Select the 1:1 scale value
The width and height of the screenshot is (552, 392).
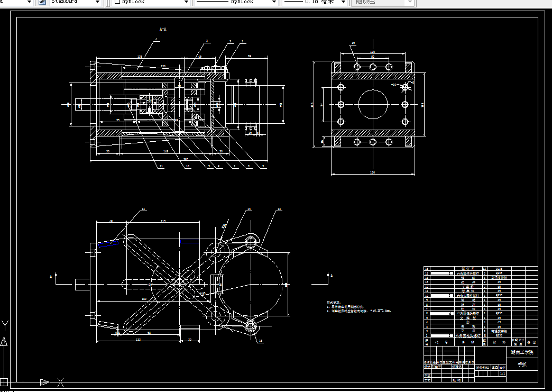(502, 373)
